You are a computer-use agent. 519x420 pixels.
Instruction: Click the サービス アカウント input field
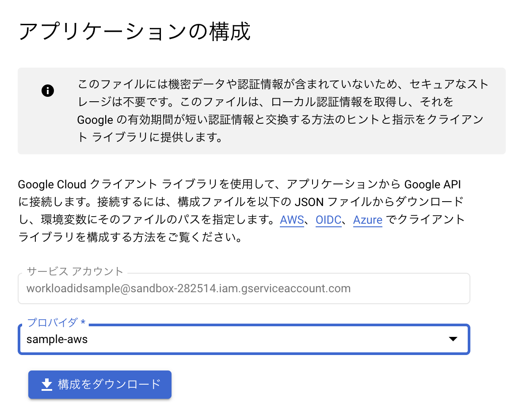pos(243,288)
